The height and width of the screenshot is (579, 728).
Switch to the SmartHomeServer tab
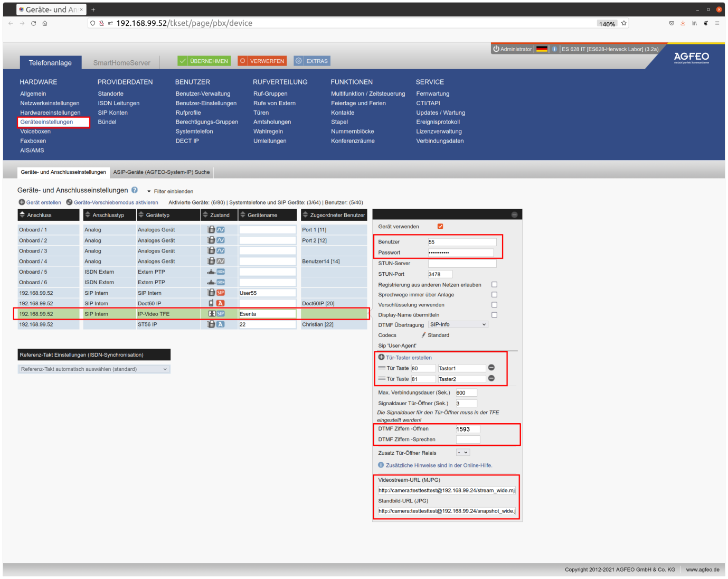point(122,63)
